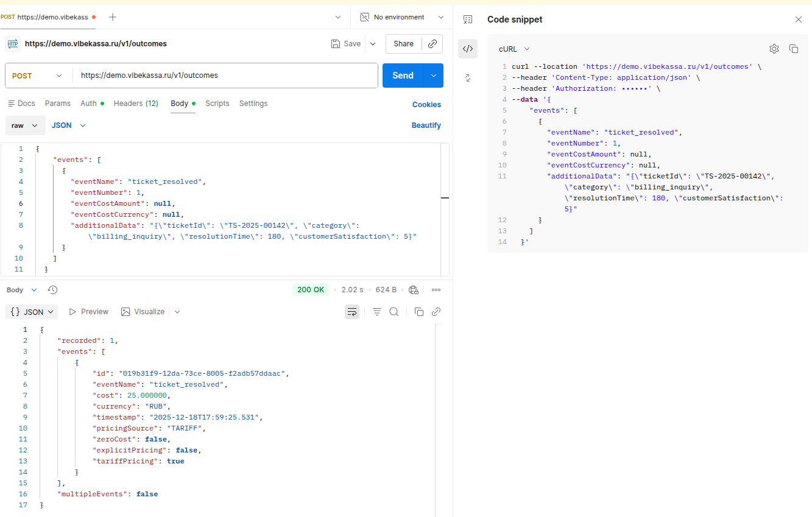Viewport: 812px width, 517px height.
Task: Copy request link icon next to Share
Action: tap(432, 44)
